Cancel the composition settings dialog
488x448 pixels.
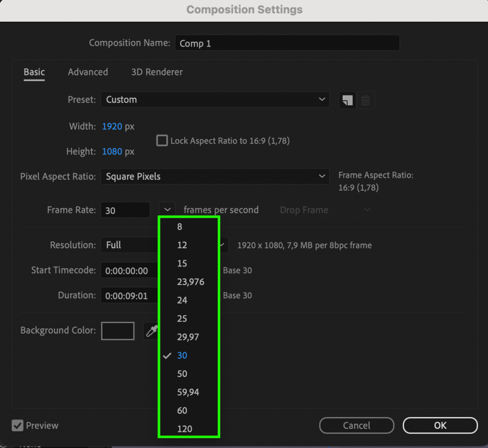[356, 426]
